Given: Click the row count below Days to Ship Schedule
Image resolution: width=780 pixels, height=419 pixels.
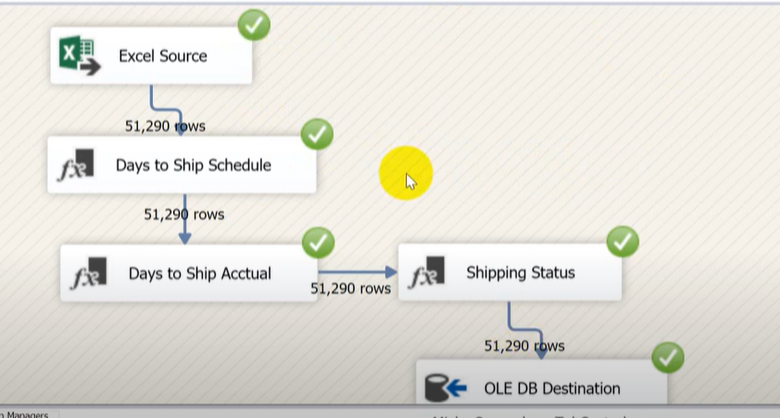Looking at the screenshot, I should point(184,214).
